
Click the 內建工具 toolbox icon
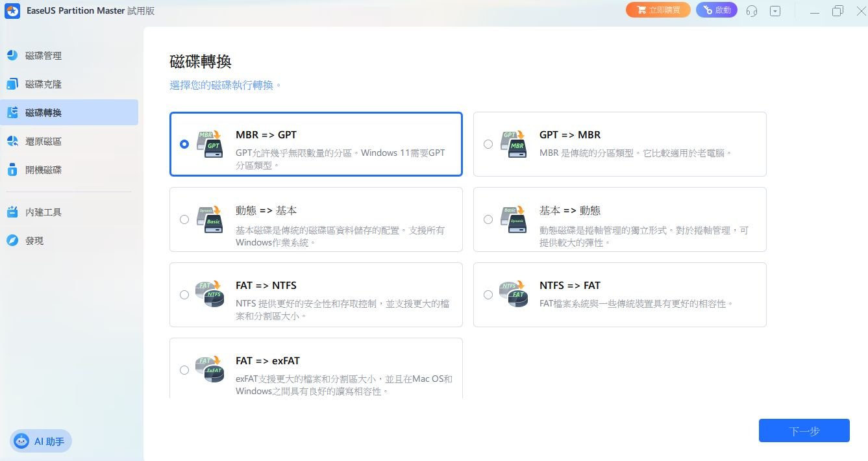(x=12, y=212)
